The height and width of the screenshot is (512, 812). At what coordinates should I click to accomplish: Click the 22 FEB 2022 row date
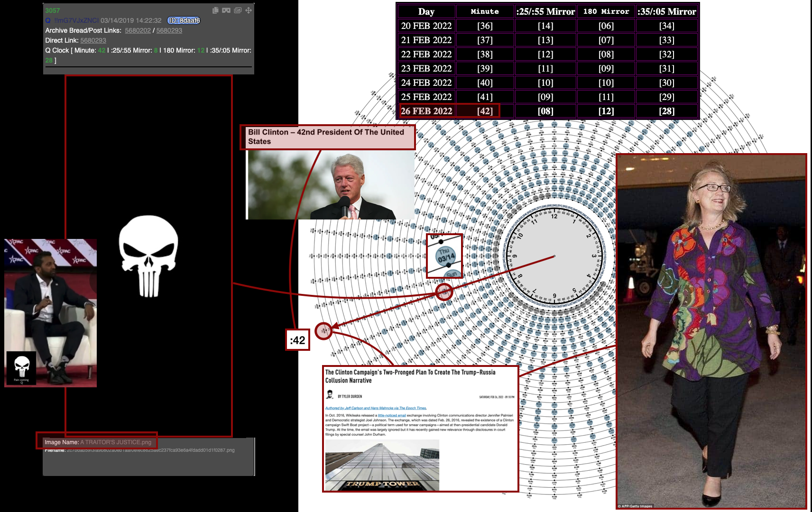426,54
